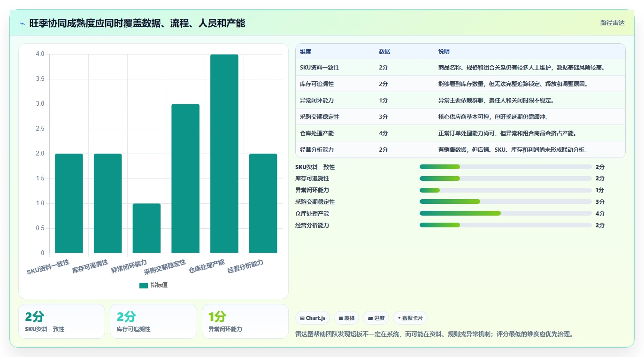
Task: Click the 数据卡片 chip
Action: [x=410, y=318]
